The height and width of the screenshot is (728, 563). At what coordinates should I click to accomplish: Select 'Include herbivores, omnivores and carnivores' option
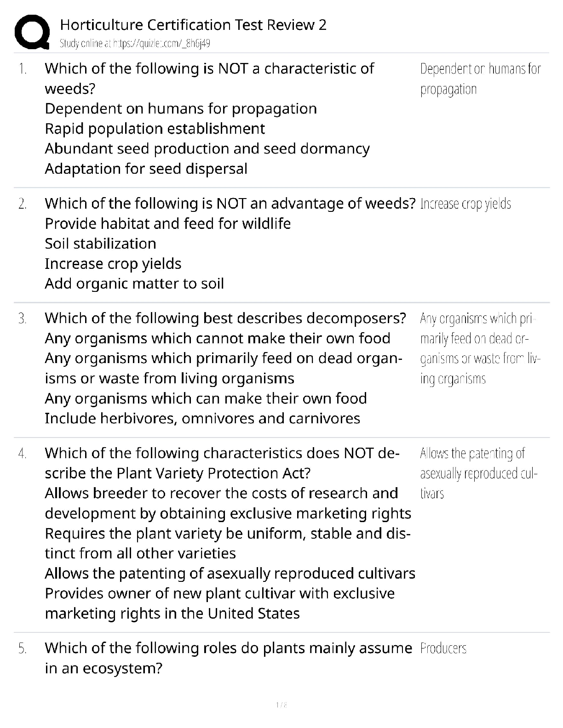pyautogui.click(x=202, y=419)
